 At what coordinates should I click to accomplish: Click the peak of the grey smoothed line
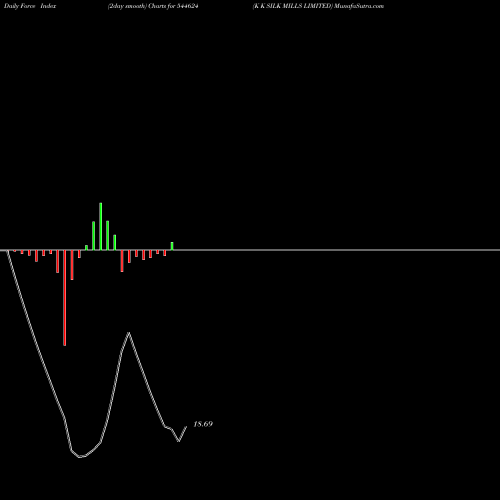pyautogui.click(x=129, y=333)
